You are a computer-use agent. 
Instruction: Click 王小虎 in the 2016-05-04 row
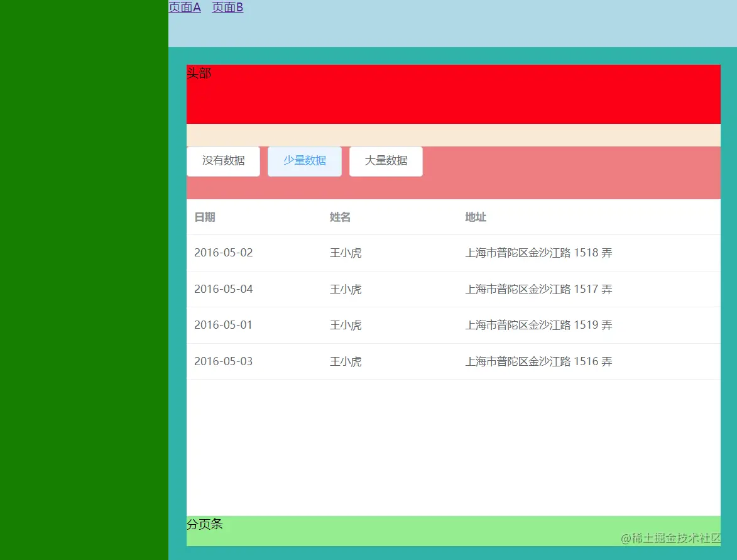346,289
